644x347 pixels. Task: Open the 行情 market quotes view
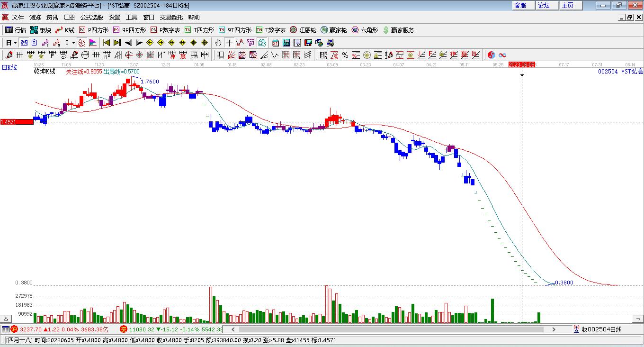(16, 30)
